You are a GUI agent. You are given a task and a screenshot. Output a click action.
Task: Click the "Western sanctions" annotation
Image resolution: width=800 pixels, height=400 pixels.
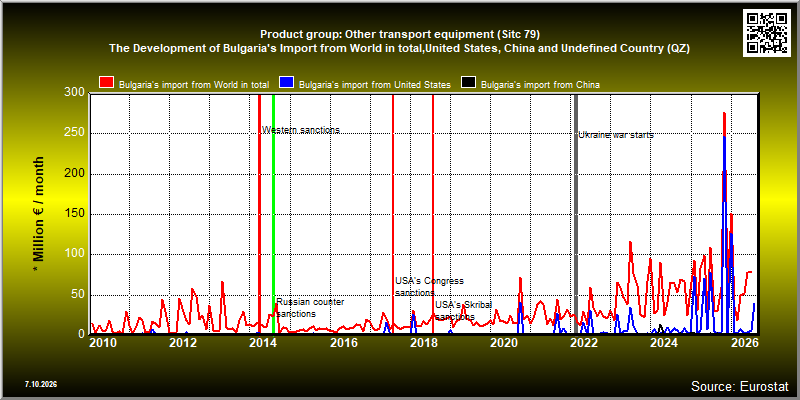301,130
